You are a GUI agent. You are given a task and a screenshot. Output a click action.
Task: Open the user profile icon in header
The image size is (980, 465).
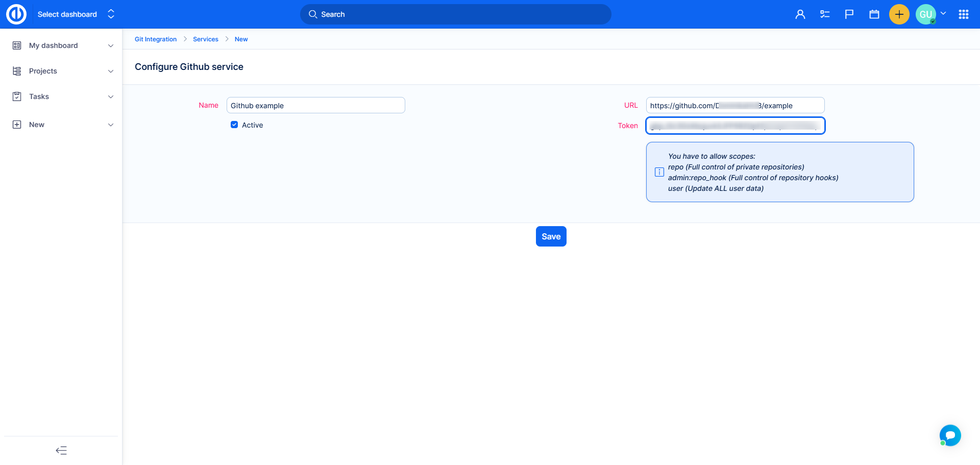click(x=800, y=14)
